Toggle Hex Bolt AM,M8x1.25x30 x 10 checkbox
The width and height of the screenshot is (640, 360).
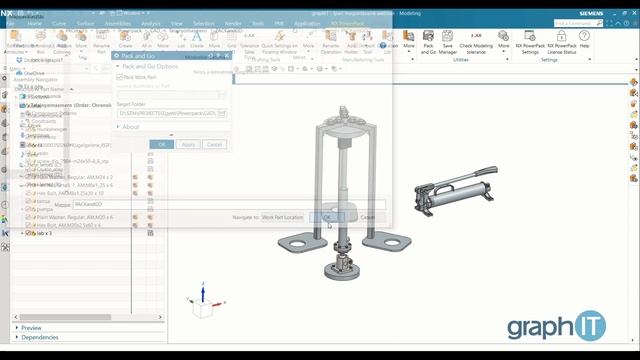click(x=28, y=193)
